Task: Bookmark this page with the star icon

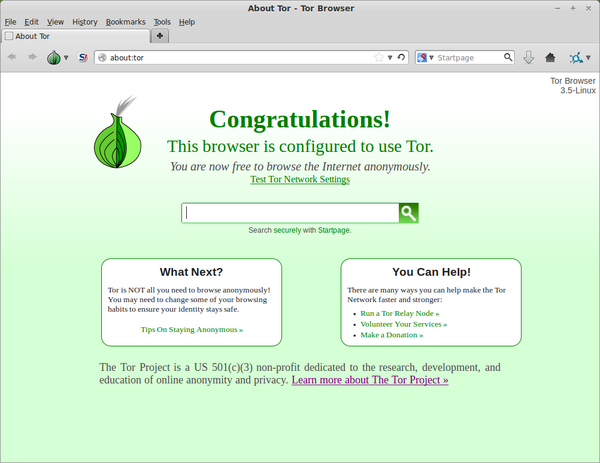Action: tap(379, 57)
